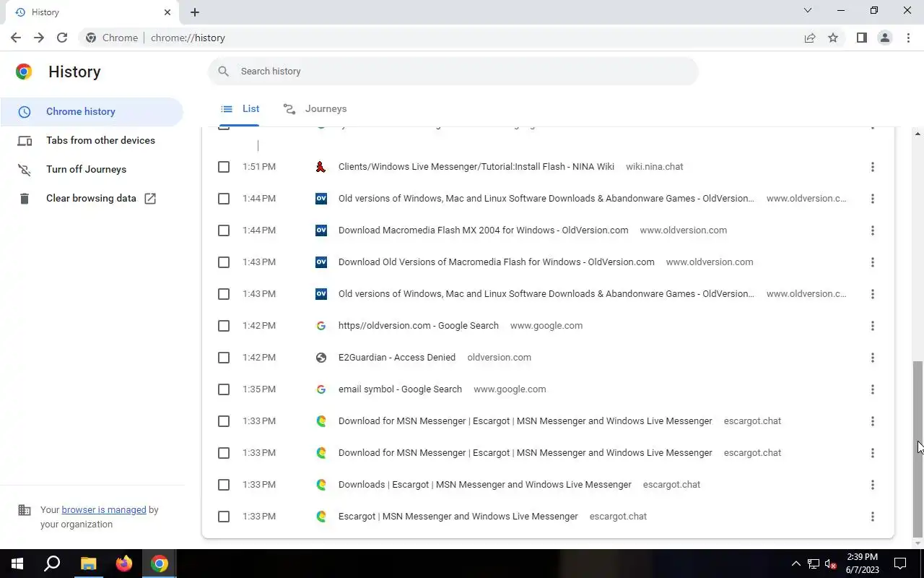Click the search magnifier icon
Screen dimensions: 924x578
[x=224, y=71]
